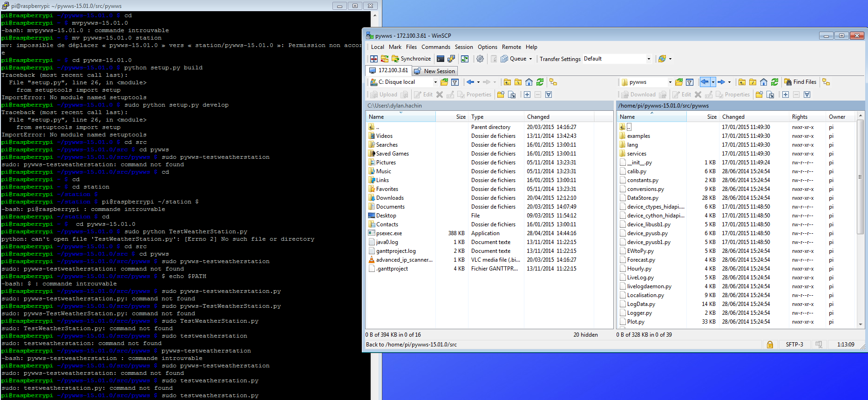
Task: Click the Keep Remote Directory up to Date icon
Action: [x=465, y=59]
